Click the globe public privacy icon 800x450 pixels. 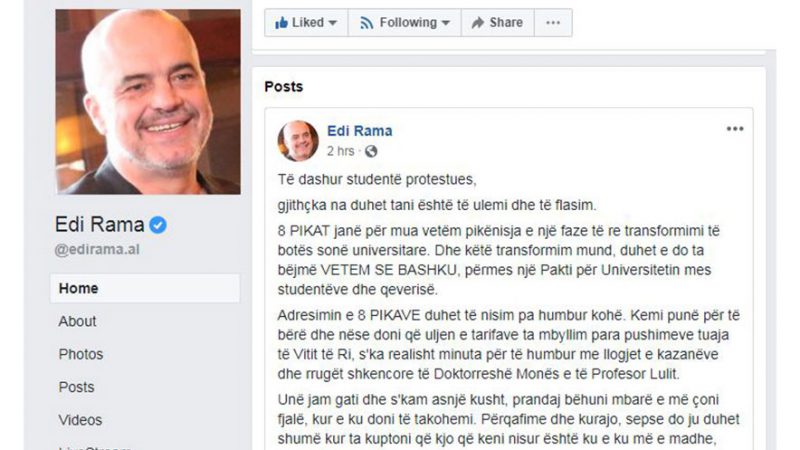point(371,152)
